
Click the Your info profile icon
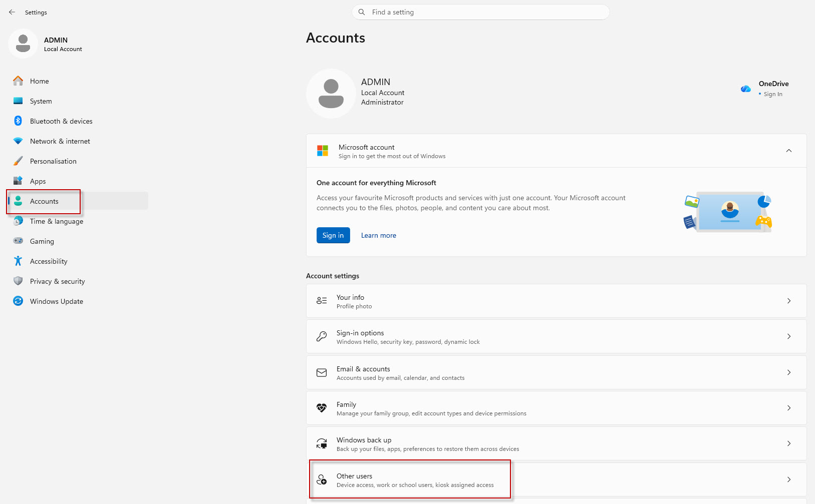coord(322,301)
